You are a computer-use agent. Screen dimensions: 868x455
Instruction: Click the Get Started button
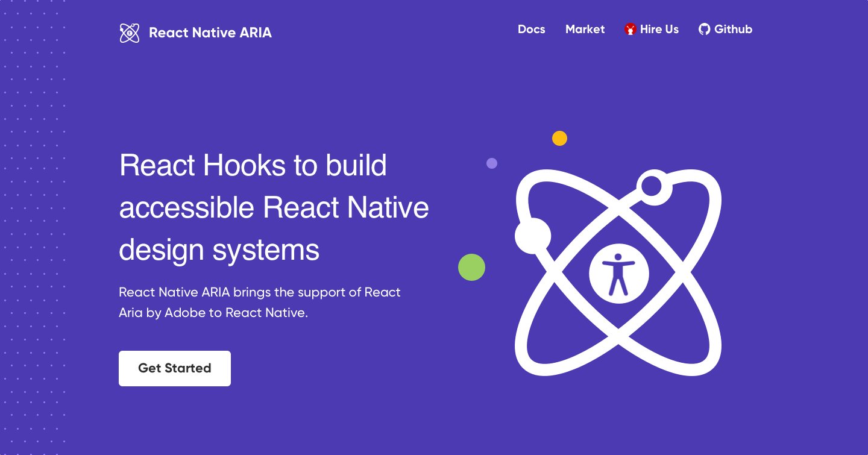pyautogui.click(x=174, y=368)
